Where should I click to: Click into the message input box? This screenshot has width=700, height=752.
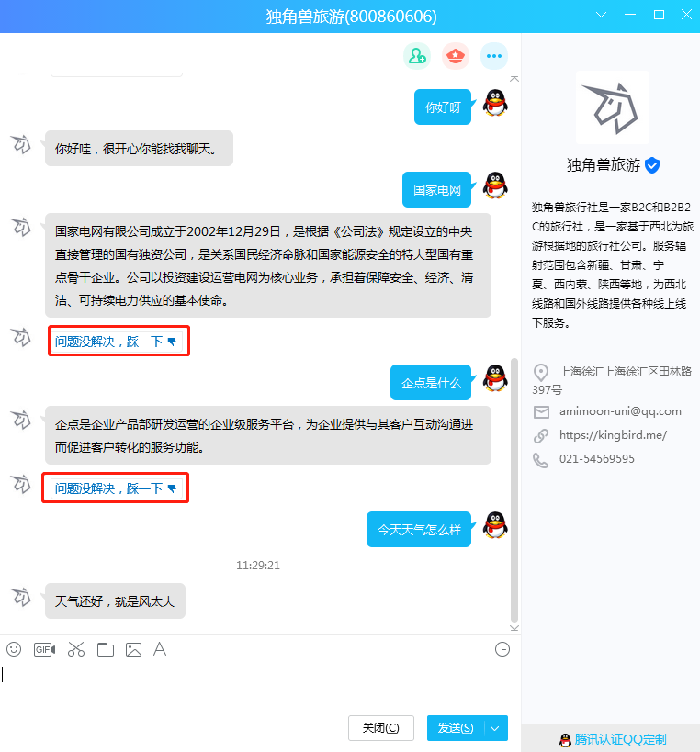[x=260, y=686]
